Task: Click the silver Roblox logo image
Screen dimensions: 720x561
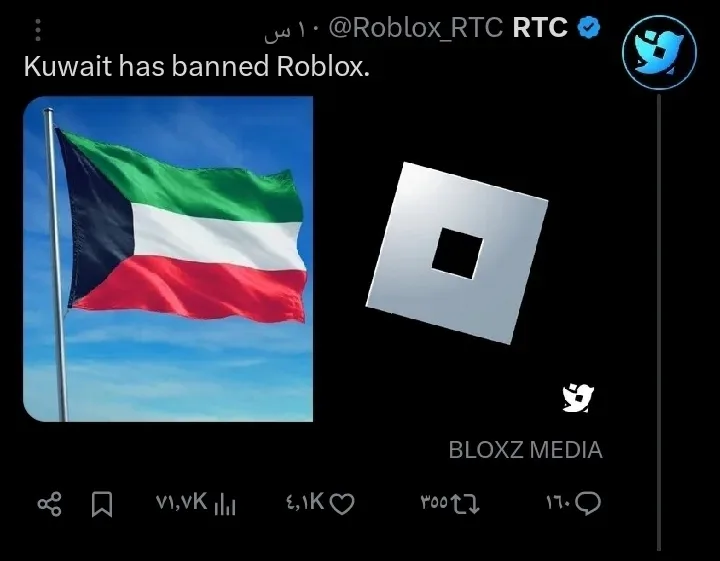Action: (457, 253)
